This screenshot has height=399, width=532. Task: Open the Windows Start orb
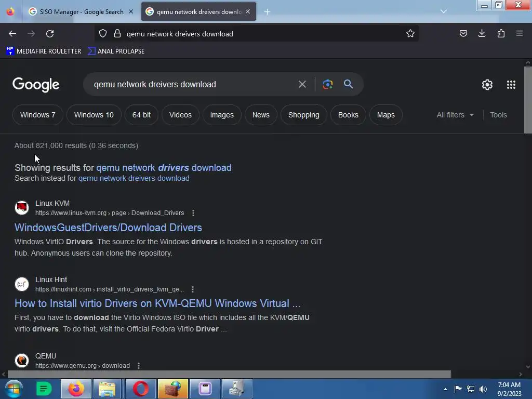click(x=14, y=389)
